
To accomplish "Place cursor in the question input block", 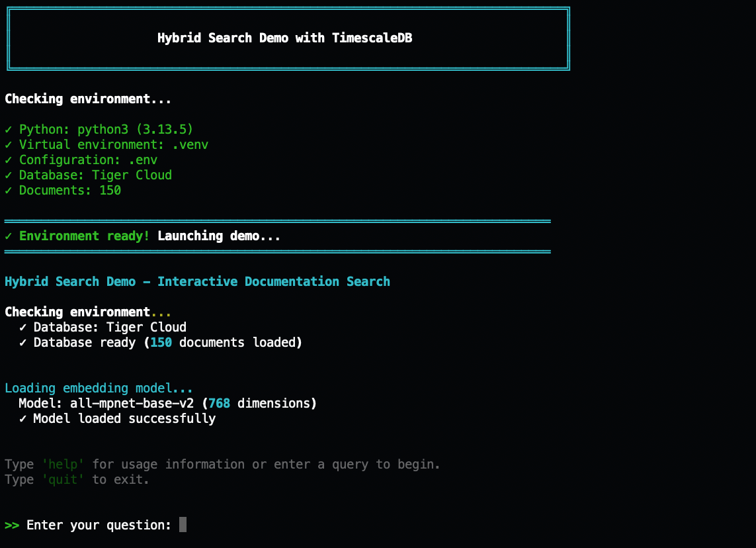I will point(183,525).
